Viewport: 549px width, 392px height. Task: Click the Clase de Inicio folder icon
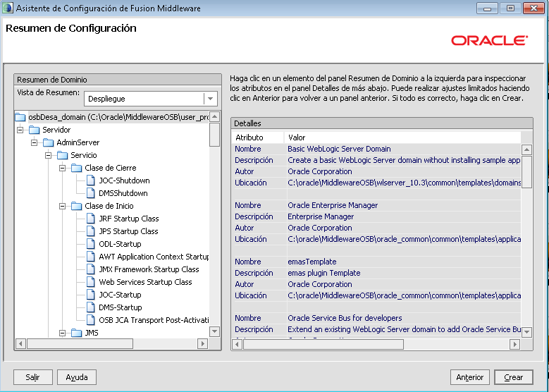76,206
